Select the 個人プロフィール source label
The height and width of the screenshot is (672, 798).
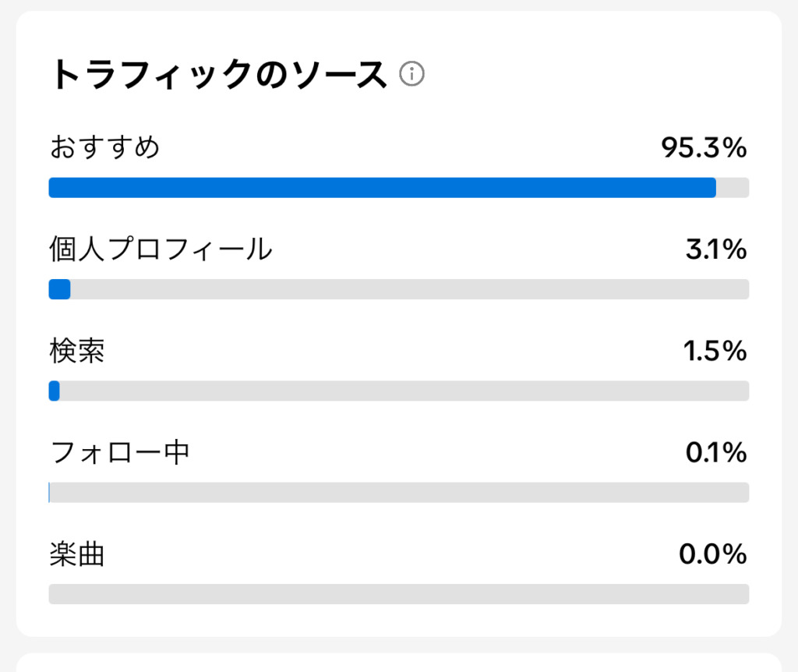tap(161, 249)
